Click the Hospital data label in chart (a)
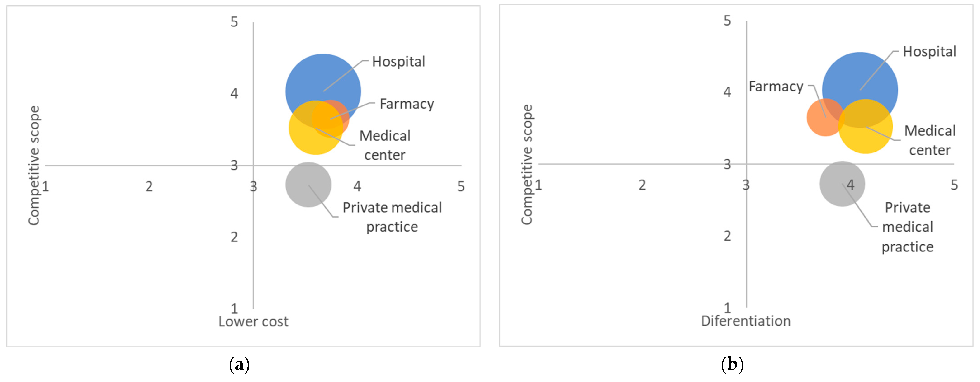Viewport: 980px width, 382px height. [398, 62]
